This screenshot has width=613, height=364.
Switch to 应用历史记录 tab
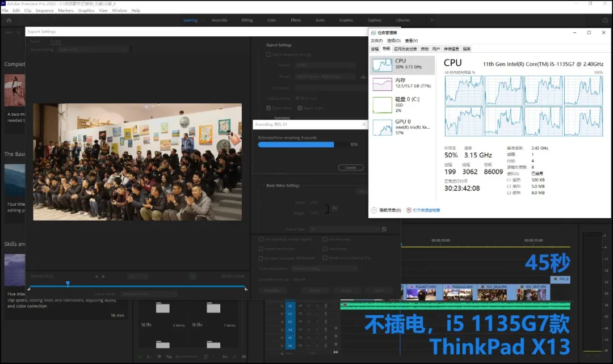tap(405, 49)
